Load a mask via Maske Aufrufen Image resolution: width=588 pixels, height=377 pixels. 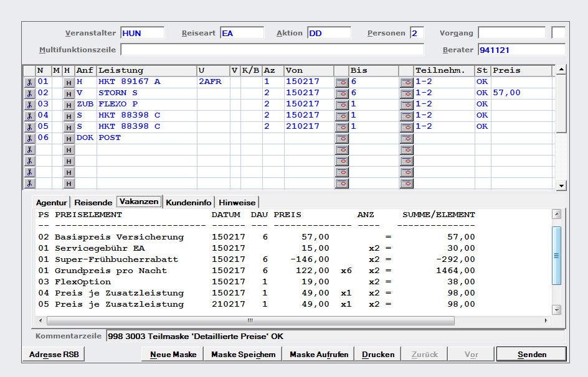pos(319,354)
